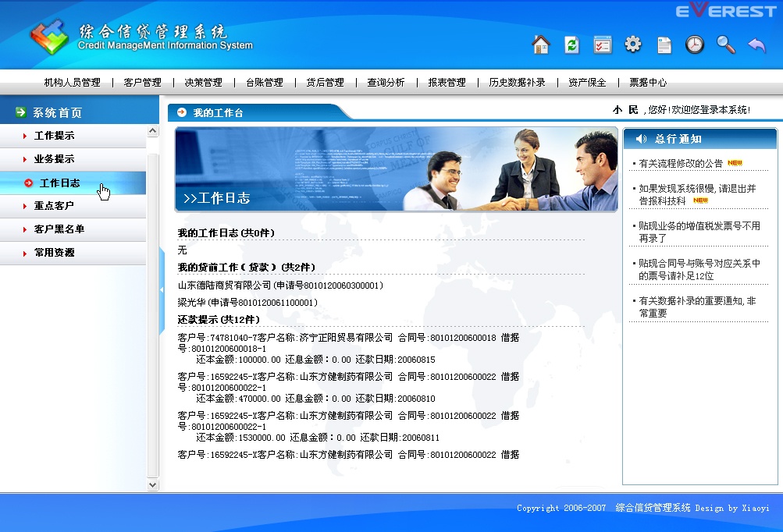Open 贷后管理 menu
783x532 pixels.
coord(325,83)
